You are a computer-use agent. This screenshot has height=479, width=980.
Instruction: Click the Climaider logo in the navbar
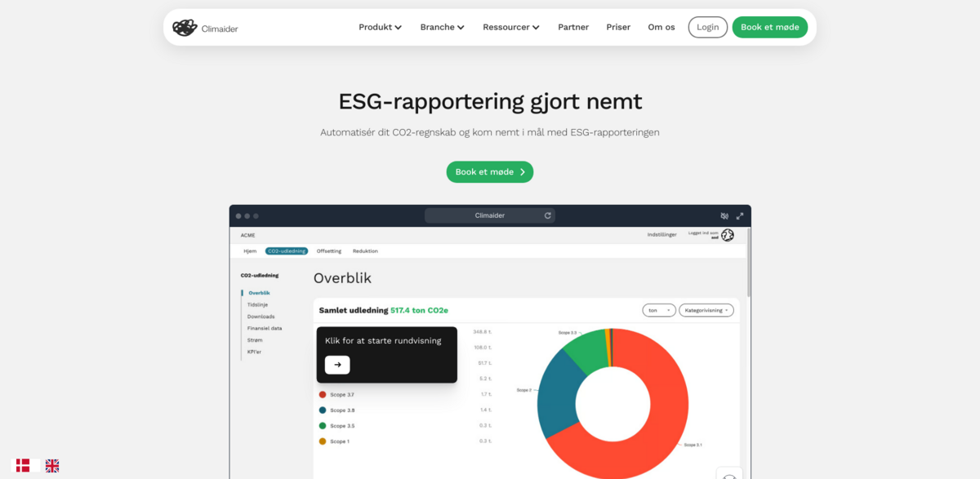205,28
